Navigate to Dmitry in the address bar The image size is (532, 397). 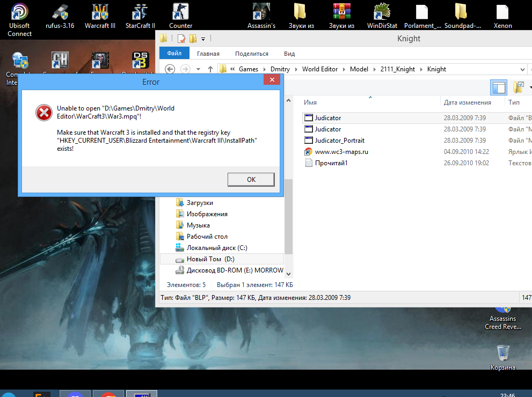pyautogui.click(x=280, y=69)
